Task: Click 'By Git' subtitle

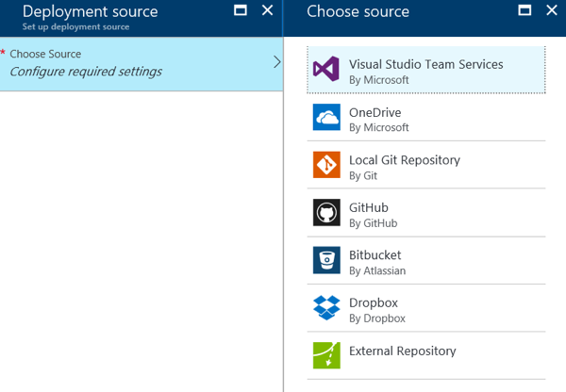Action: tap(363, 175)
